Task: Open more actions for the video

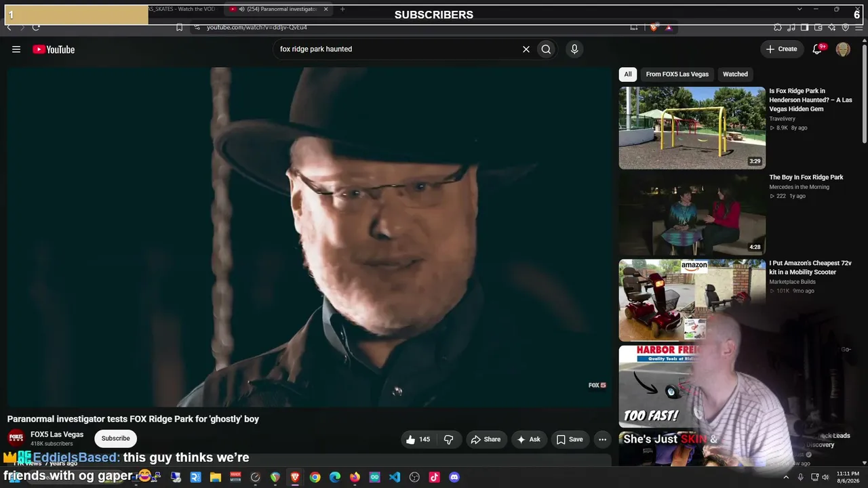Action: point(602,440)
